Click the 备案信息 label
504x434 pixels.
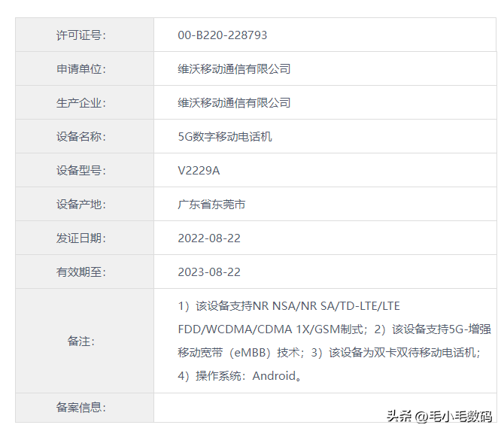[x=81, y=408]
